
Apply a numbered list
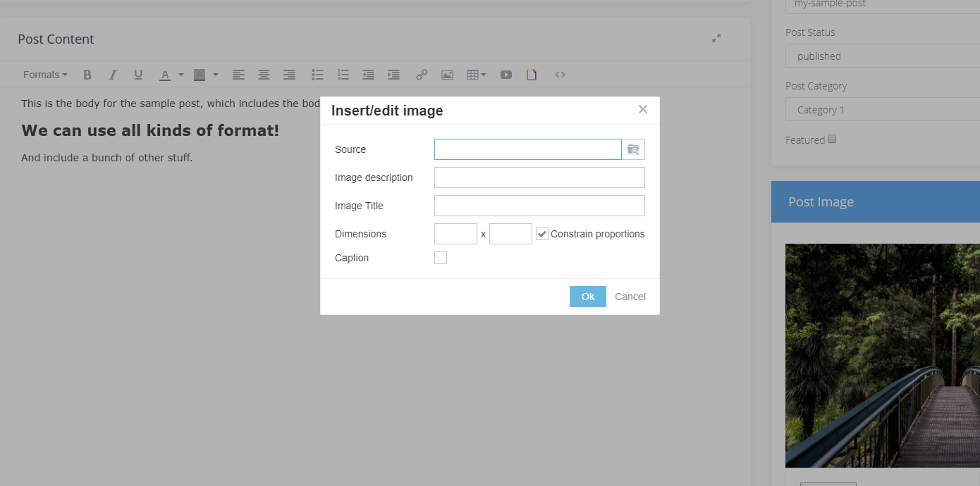click(343, 75)
